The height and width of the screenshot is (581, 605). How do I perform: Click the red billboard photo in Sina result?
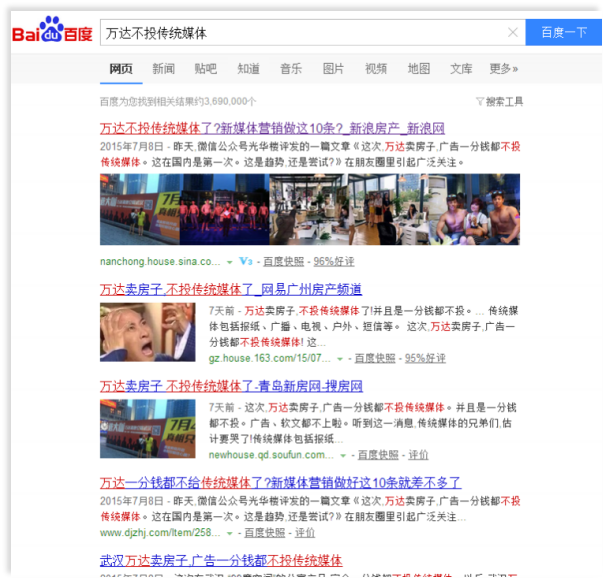(x=140, y=209)
